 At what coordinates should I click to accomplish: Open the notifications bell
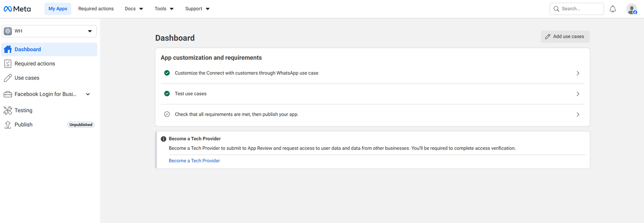point(613,9)
